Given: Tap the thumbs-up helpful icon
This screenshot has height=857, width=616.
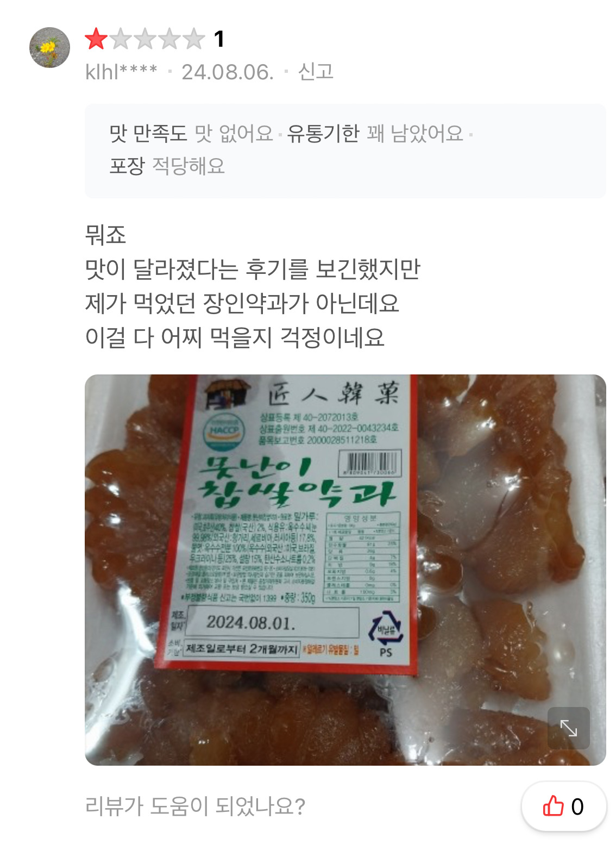Looking at the screenshot, I should [554, 806].
